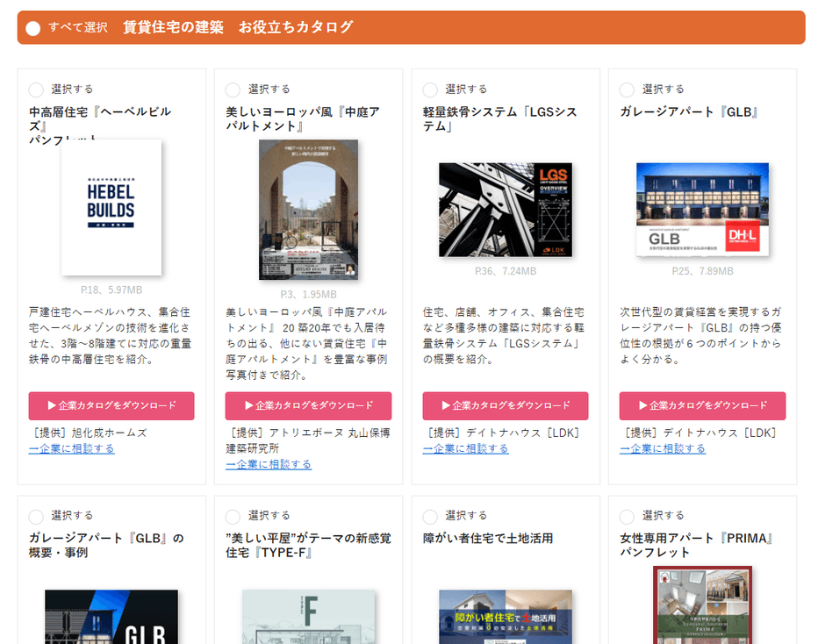825x644 pixels.
Task: Select the 中庭アパルトメント catalog radio button
Action: [x=233, y=89]
